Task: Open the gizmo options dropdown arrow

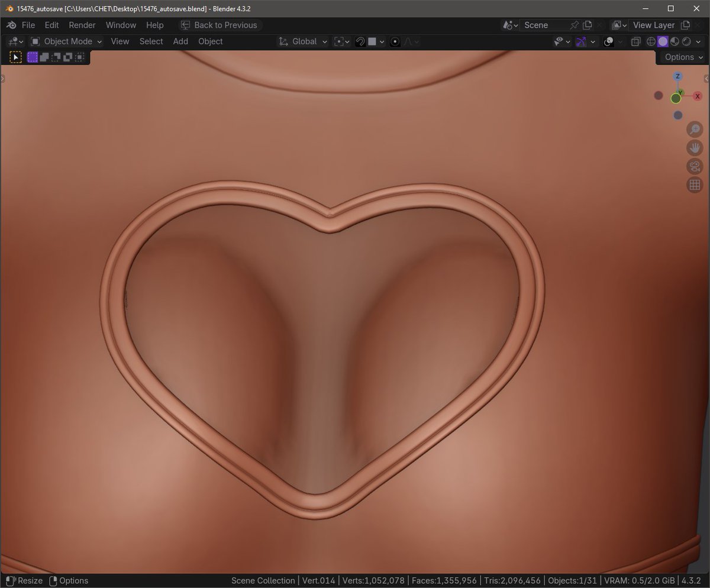Action: [x=593, y=41]
